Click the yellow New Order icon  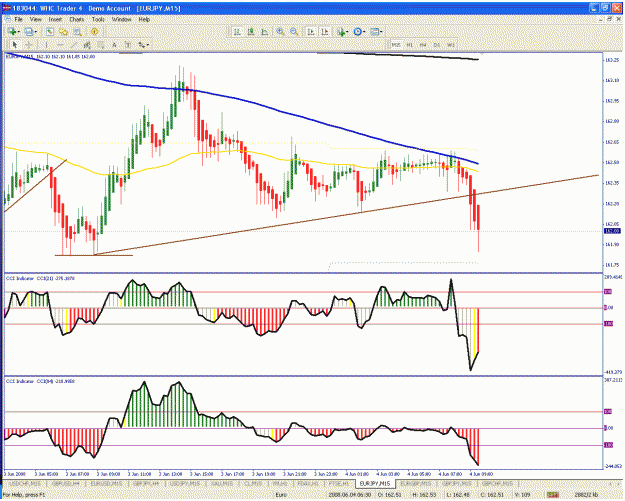pyautogui.click(x=94, y=31)
